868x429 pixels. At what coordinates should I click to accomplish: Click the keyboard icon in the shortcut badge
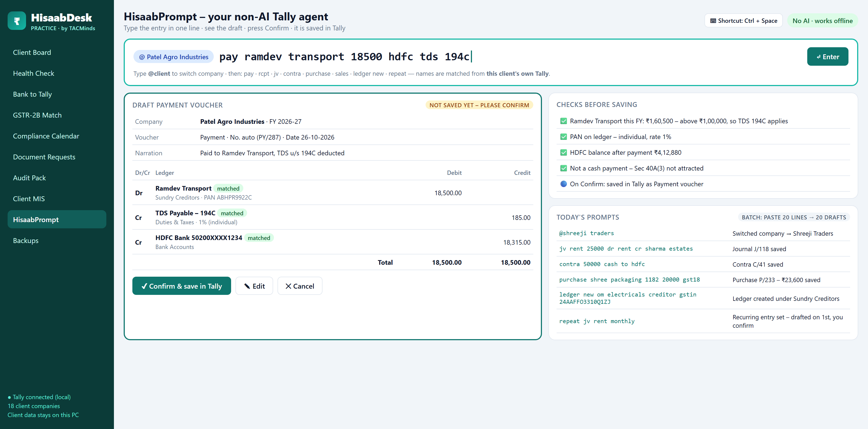tap(713, 21)
